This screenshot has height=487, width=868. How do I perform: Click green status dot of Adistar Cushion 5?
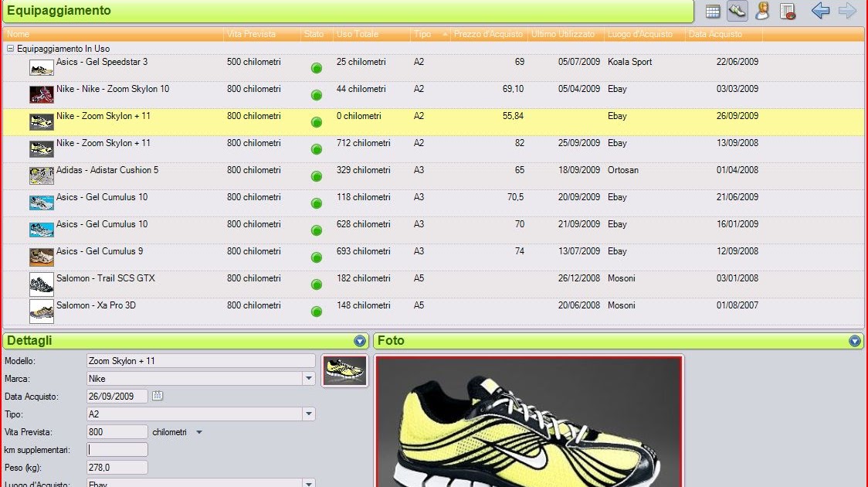317,176
